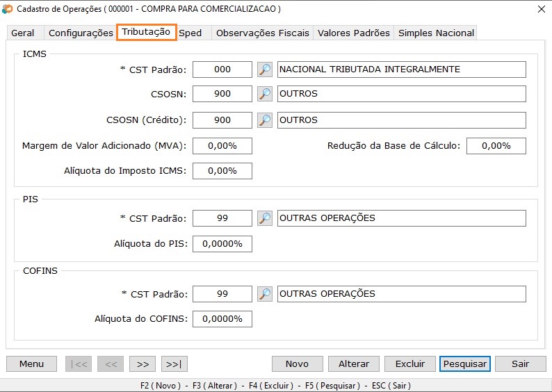Click magnifier beside CSOSN (Crédito) field
The image size is (552, 392).
click(x=265, y=120)
